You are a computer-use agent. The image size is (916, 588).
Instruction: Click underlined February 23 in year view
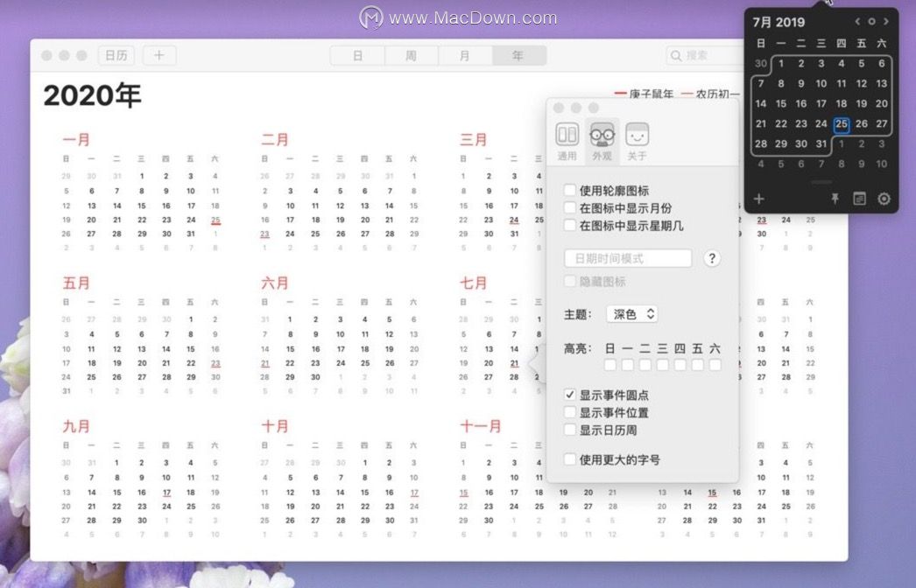(x=264, y=234)
